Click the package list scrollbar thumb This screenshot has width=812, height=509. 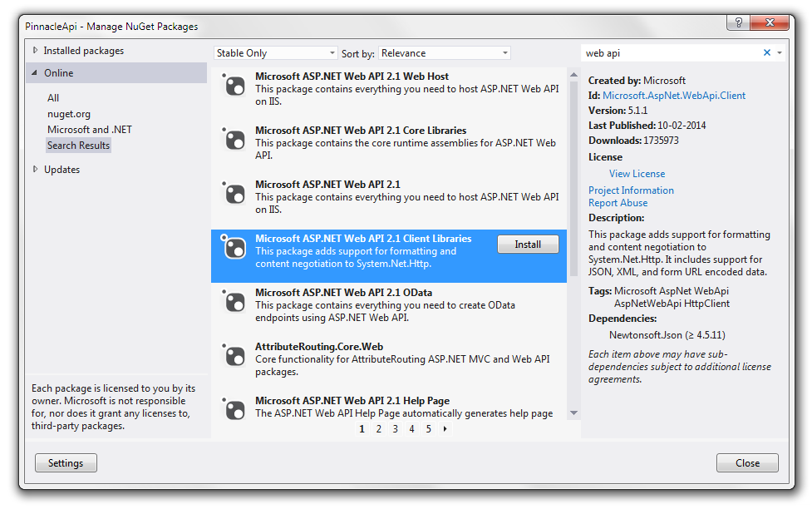pyautogui.click(x=573, y=179)
